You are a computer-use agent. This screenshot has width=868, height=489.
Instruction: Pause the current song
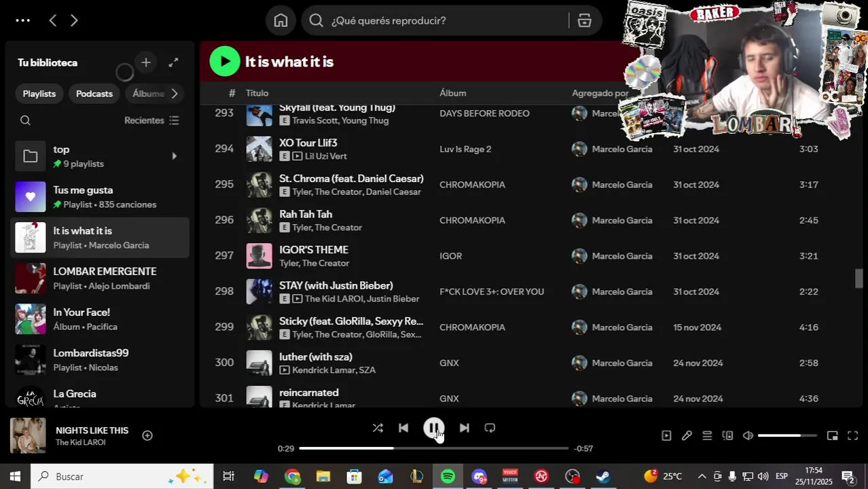tap(434, 428)
